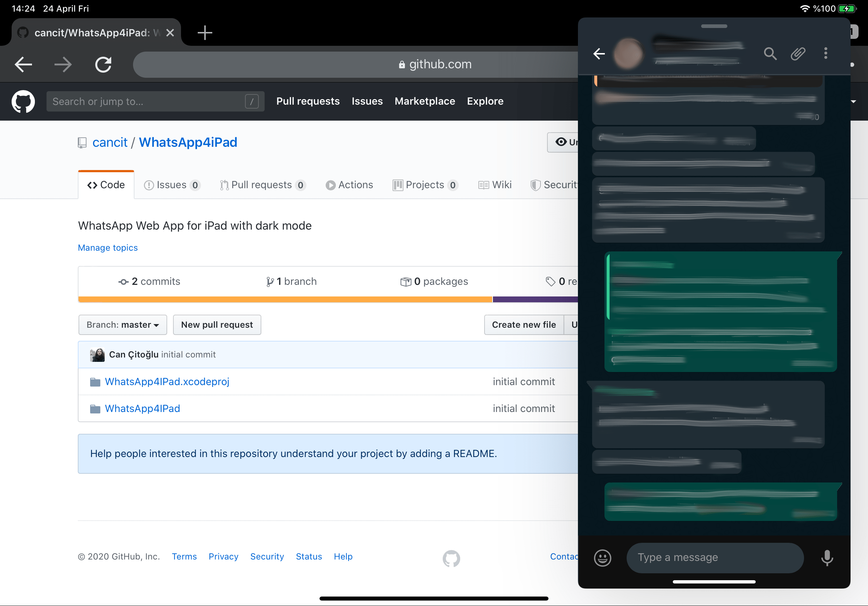Viewport: 868px width, 606px height.
Task: Focus the Type a message field
Action: (x=715, y=558)
